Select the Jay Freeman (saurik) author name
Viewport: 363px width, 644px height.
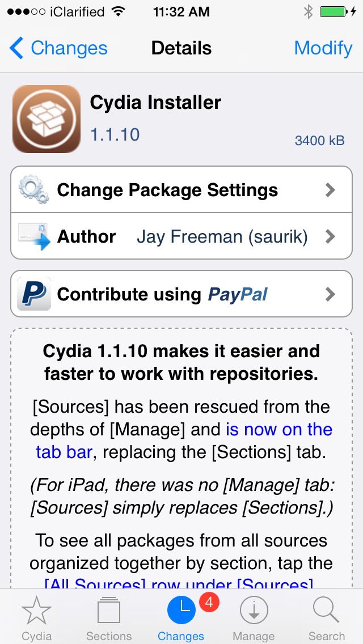pos(222,237)
